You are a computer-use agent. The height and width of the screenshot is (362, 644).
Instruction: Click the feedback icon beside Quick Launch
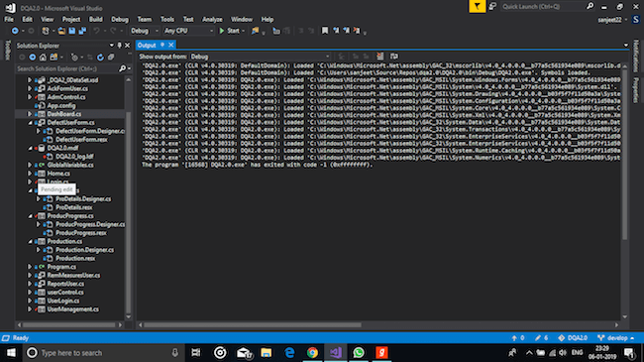point(492,6)
